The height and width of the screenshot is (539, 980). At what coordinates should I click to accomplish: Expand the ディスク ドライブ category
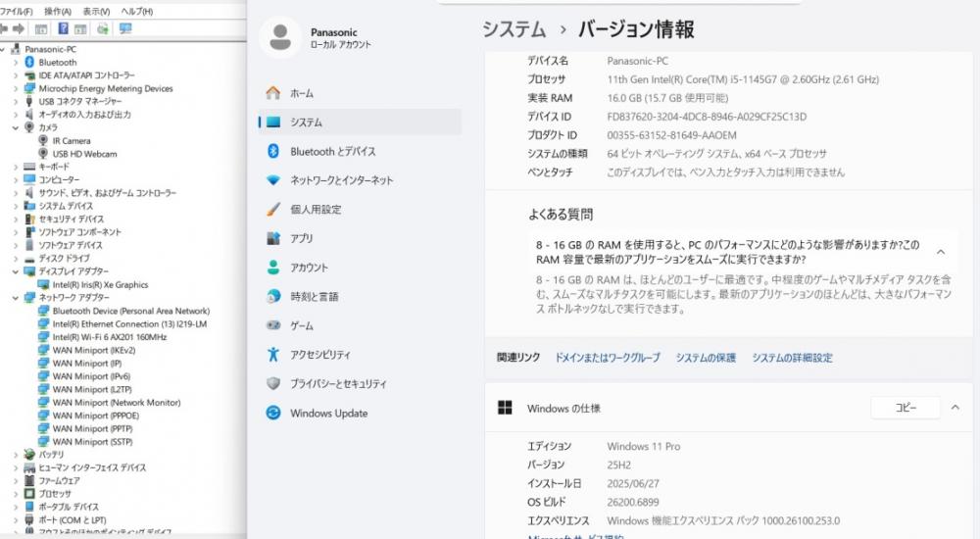point(16,259)
